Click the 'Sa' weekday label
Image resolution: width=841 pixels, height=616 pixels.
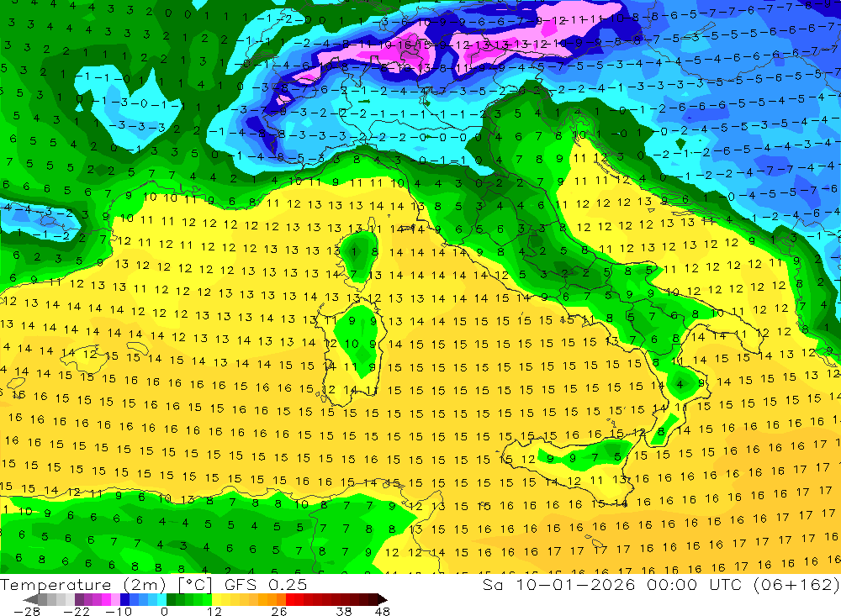493,584
